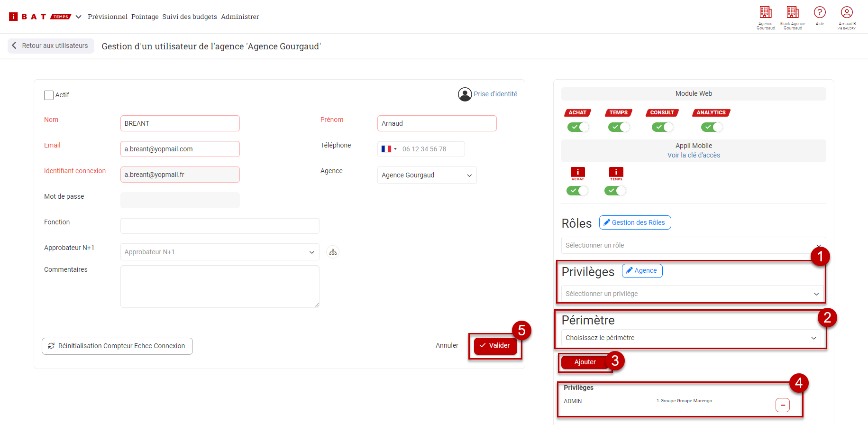Toggle the CONSULT web module switch
The width and height of the screenshot is (868, 425).
(662, 127)
